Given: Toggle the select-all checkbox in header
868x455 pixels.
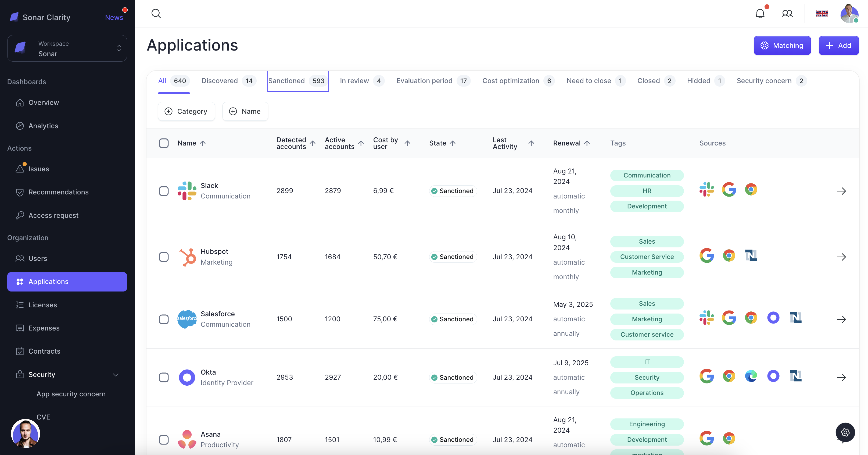Looking at the screenshot, I should [x=164, y=143].
